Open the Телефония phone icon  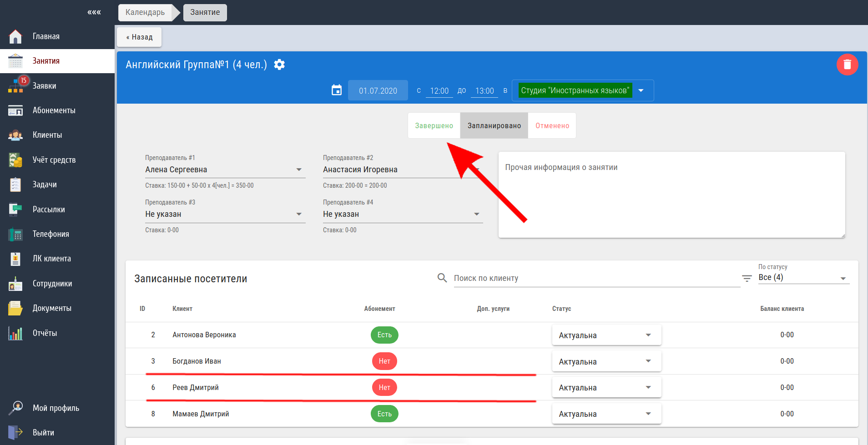click(x=15, y=234)
